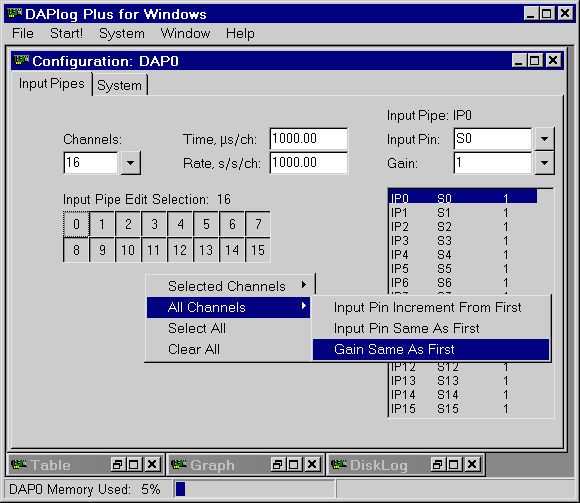
Task: Restore the Graph window
Action: [x=277, y=464]
